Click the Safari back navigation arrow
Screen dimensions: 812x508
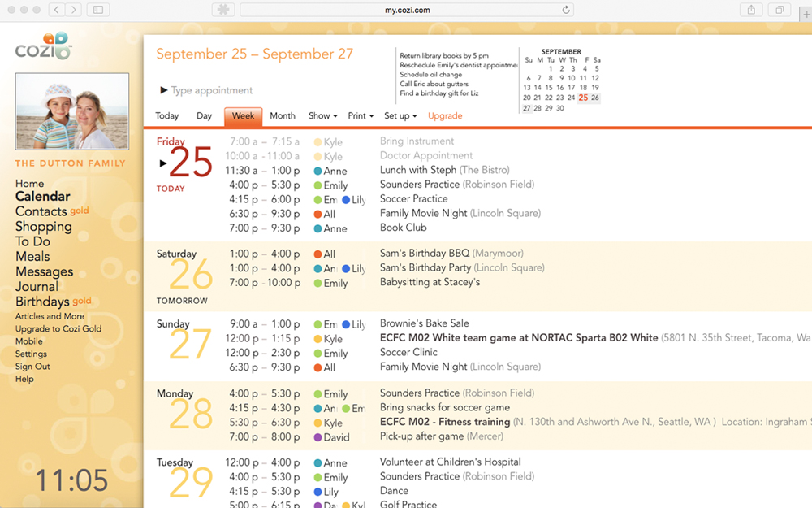57,9
